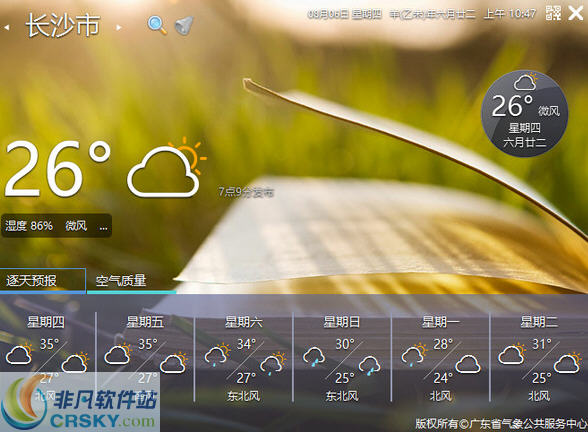Click 北风 wind label under 星期二
The width and height of the screenshot is (588, 432).
(539, 396)
